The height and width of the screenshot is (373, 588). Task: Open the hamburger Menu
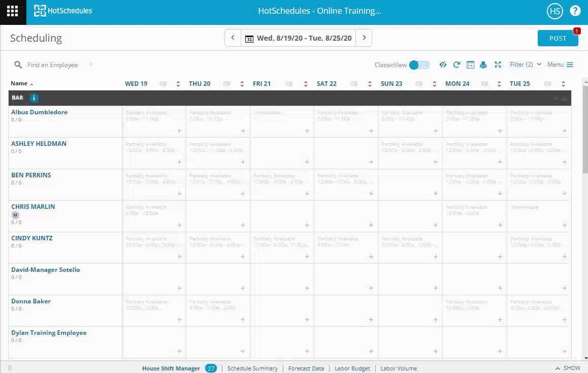(560, 65)
